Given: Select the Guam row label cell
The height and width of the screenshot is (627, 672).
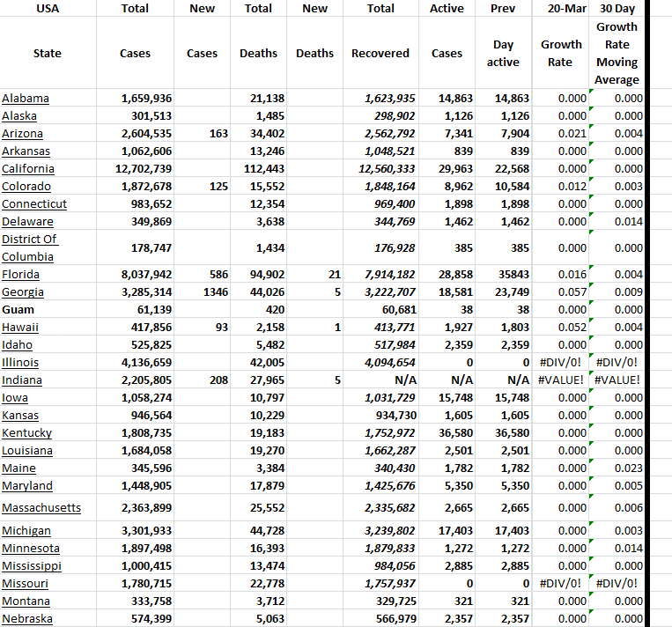Looking at the screenshot, I should point(18,310).
